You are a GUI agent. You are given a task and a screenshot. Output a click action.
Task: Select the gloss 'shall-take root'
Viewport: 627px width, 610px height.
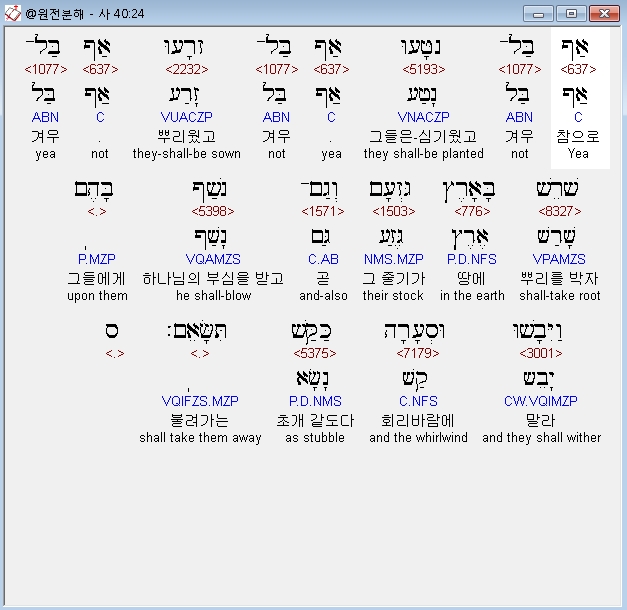pyautogui.click(x=559, y=296)
